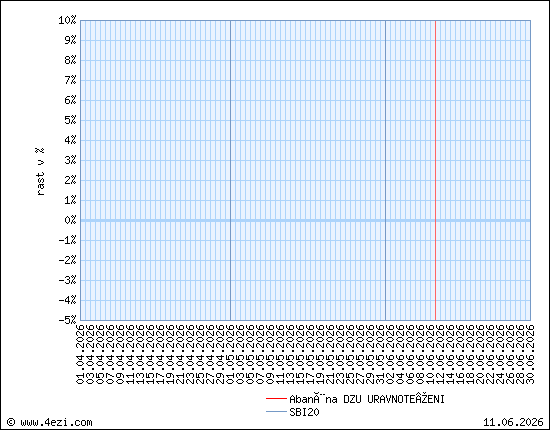
Task: Click the 2% y-axis label
Action: coord(70,180)
